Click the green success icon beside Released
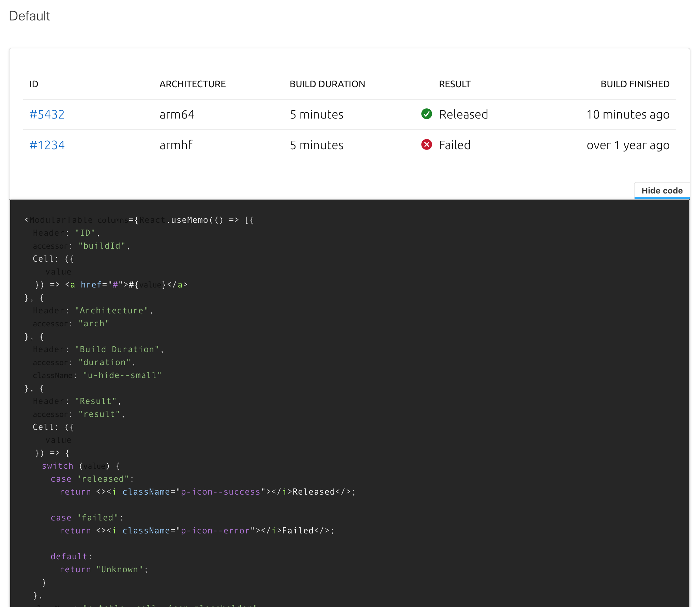The width and height of the screenshot is (700, 607). 427,114
